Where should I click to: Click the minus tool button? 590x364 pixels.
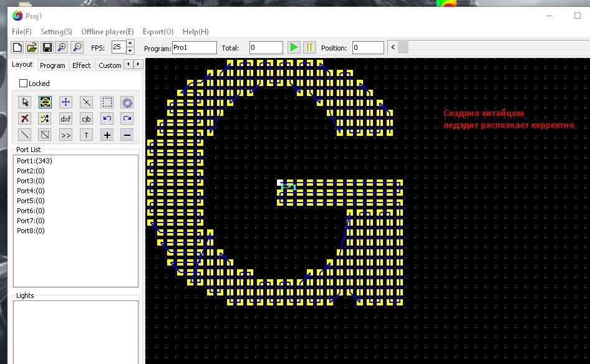coord(127,135)
